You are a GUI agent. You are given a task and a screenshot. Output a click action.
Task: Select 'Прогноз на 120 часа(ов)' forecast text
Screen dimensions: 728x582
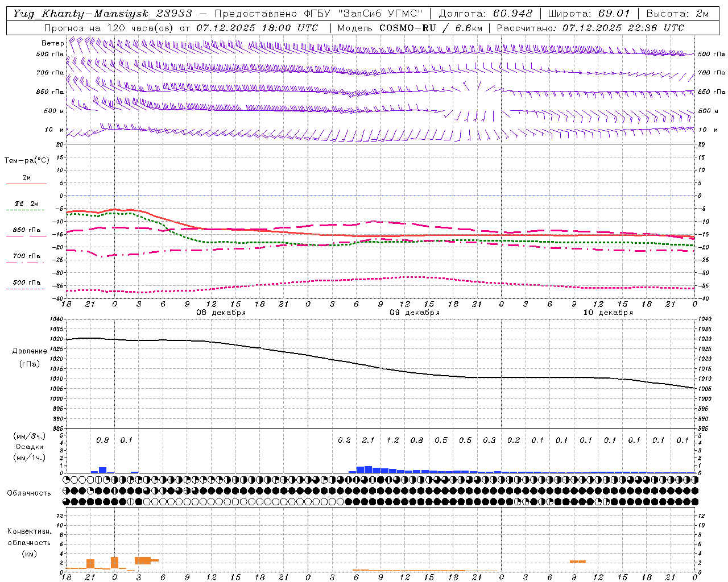tap(109, 28)
